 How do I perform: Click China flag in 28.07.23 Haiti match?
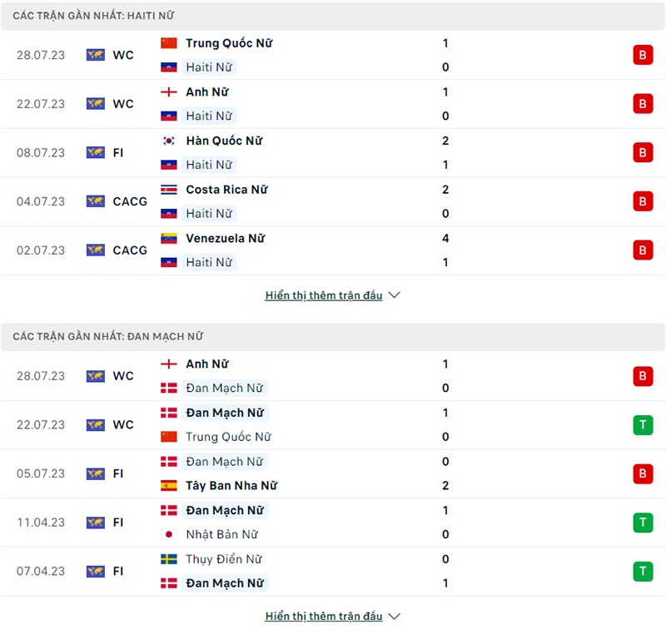tap(169, 43)
